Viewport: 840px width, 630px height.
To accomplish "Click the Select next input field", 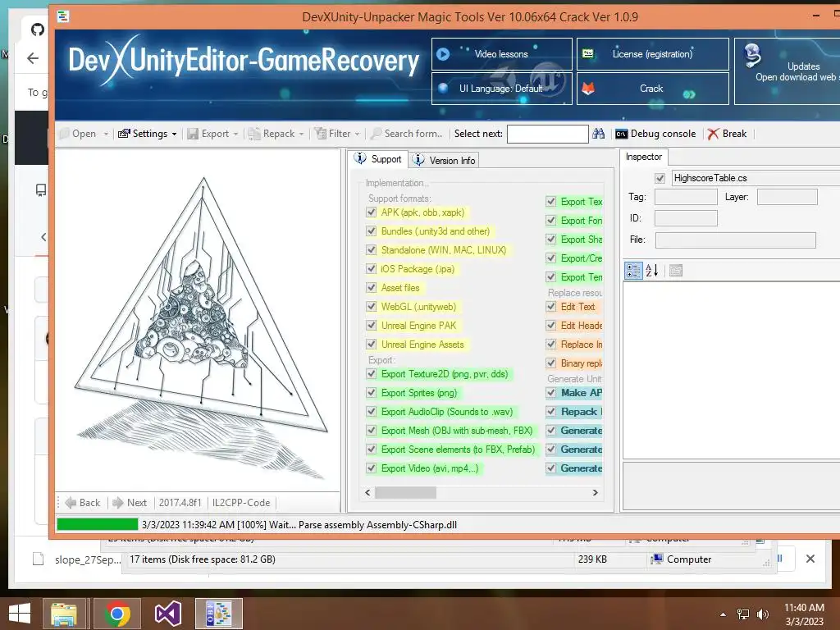I will point(547,134).
